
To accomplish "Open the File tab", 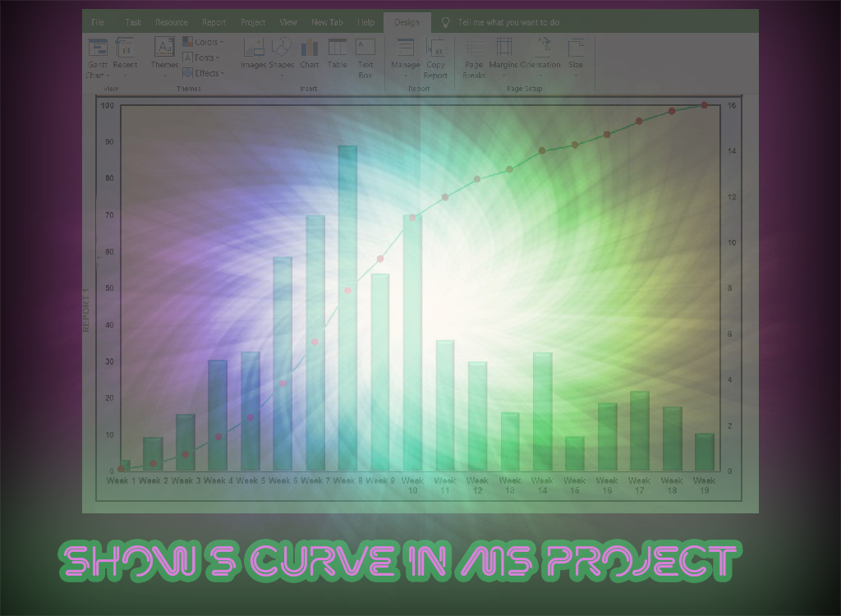I will coord(98,22).
